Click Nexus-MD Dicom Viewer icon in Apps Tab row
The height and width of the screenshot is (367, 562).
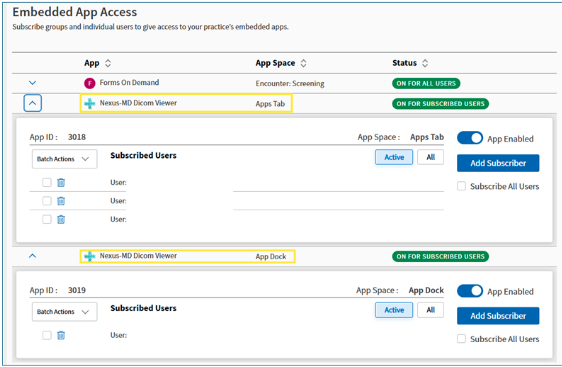pos(90,103)
